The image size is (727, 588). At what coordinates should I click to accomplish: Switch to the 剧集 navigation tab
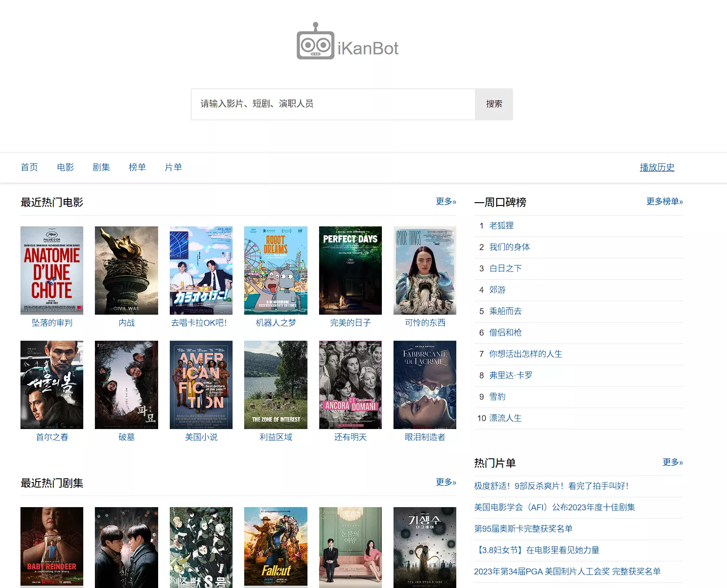click(101, 167)
